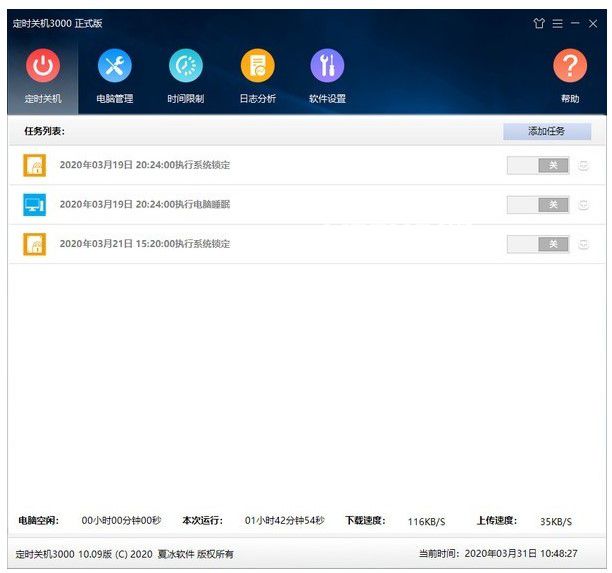This screenshot has width=612, height=573.
Task: Click small icon right of 03月19日 系统锁定 toggle
Action: click(584, 165)
